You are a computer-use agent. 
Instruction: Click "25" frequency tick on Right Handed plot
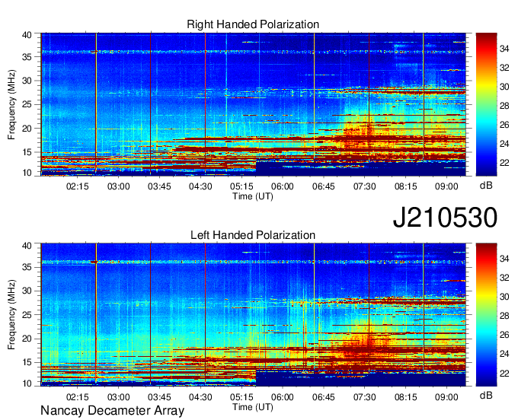pyautogui.click(x=27, y=104)
